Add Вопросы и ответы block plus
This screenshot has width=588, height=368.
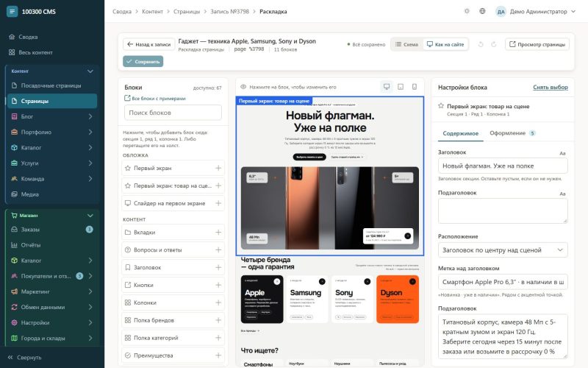(218, 250)
